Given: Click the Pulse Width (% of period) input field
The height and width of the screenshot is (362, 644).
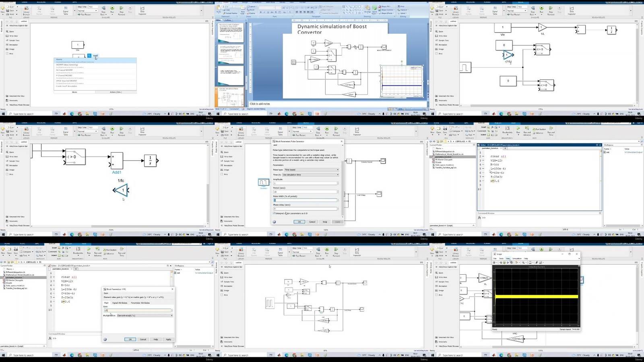Looking at the screenshot, I should [306, 200].
